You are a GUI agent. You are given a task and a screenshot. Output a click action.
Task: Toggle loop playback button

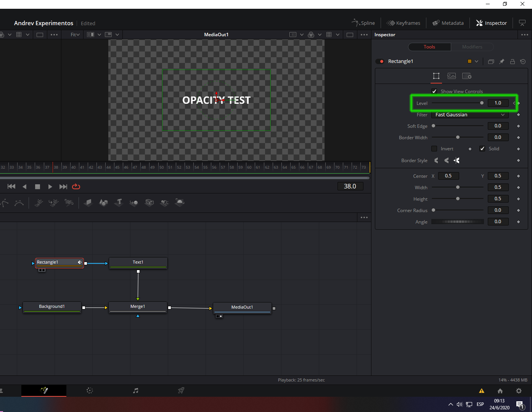76,187
